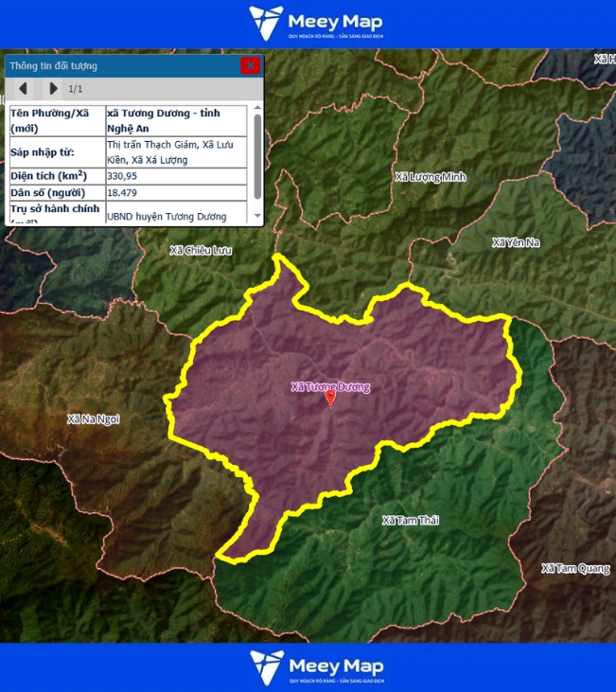The height and width of the screenshot is (692, 616).
Task: Click the next record arrow in info panel
Action: pos(53,89)
